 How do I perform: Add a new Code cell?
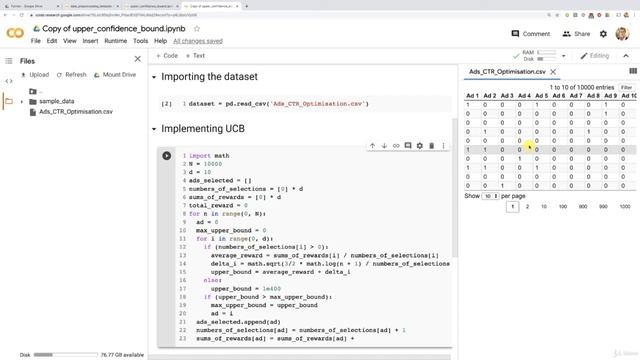[167, 56]
